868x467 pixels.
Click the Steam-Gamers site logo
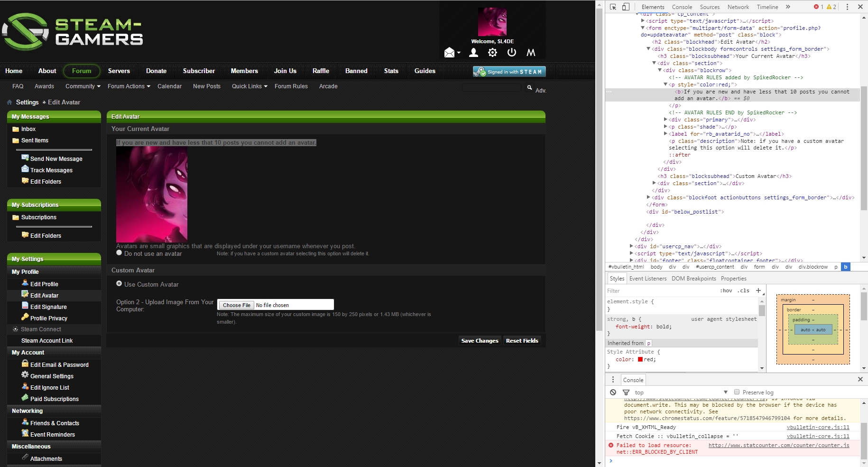tap(73, 32)
